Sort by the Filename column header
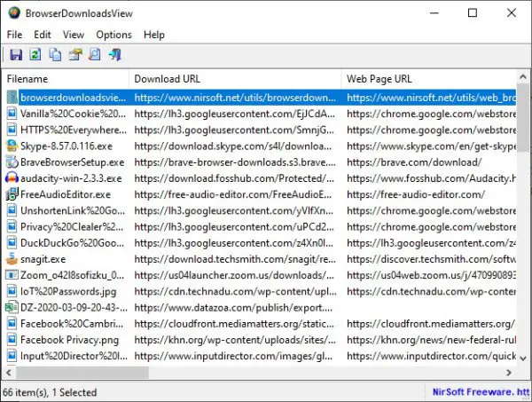 point(66,79)
